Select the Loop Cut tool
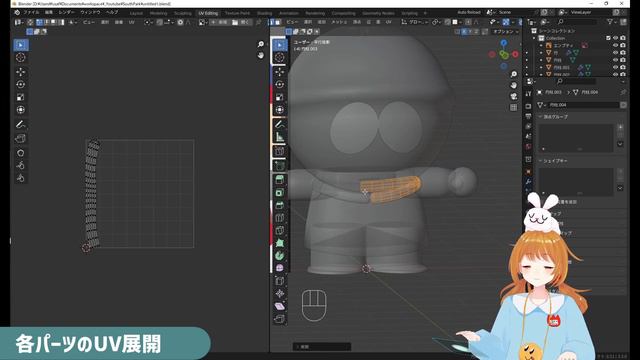Viewport: 640px width, 360px height. pos(280,218)
